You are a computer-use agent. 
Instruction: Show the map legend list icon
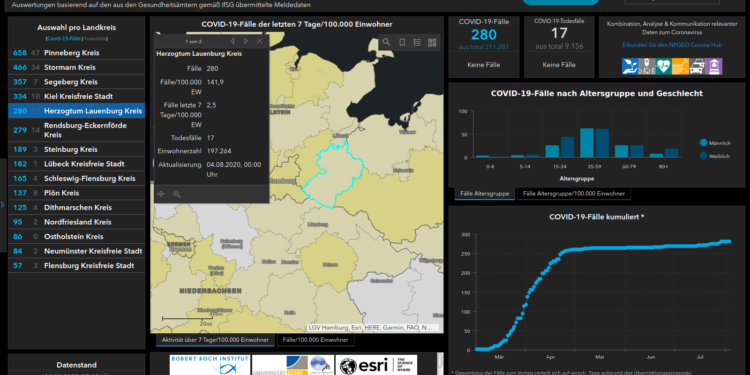(417, 43)
